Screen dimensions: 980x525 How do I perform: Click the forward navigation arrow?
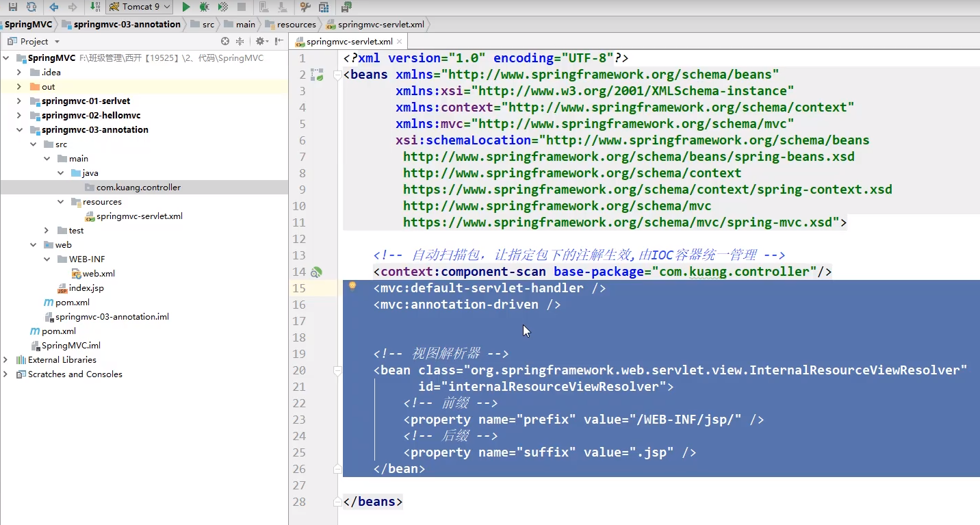(x=73, y=7)
